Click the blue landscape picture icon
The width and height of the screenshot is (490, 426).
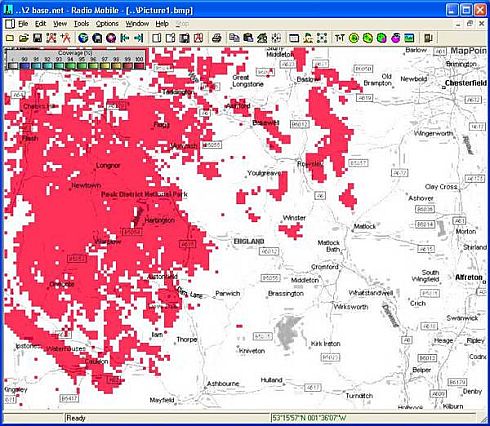[409, 38]
